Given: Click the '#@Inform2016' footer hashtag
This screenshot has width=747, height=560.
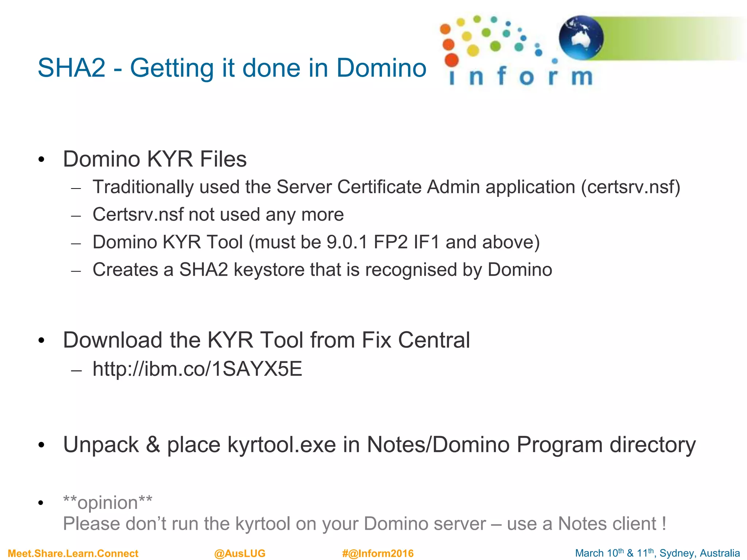Looking at the screenshot, I should [378, 553].
